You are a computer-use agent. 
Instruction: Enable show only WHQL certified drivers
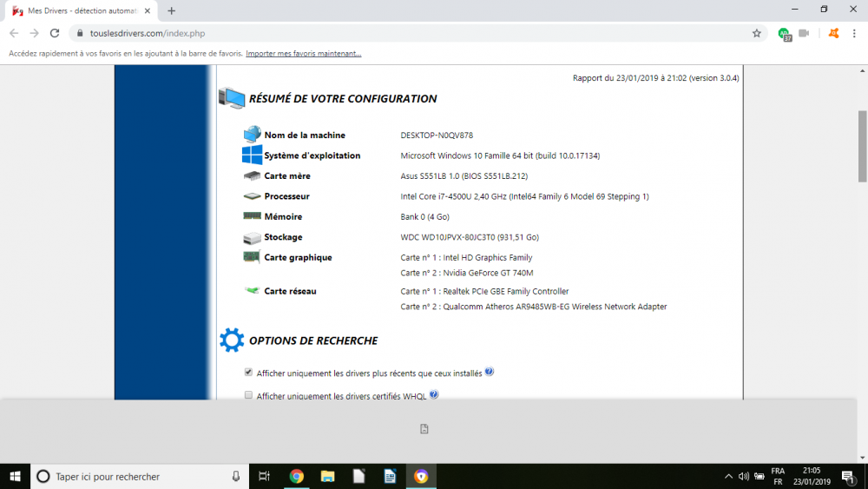(248, 395)
